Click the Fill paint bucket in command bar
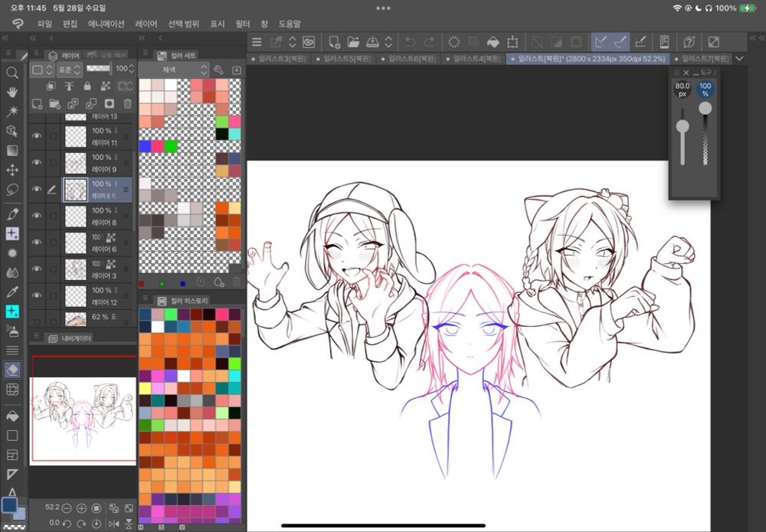 pos(493,42)
